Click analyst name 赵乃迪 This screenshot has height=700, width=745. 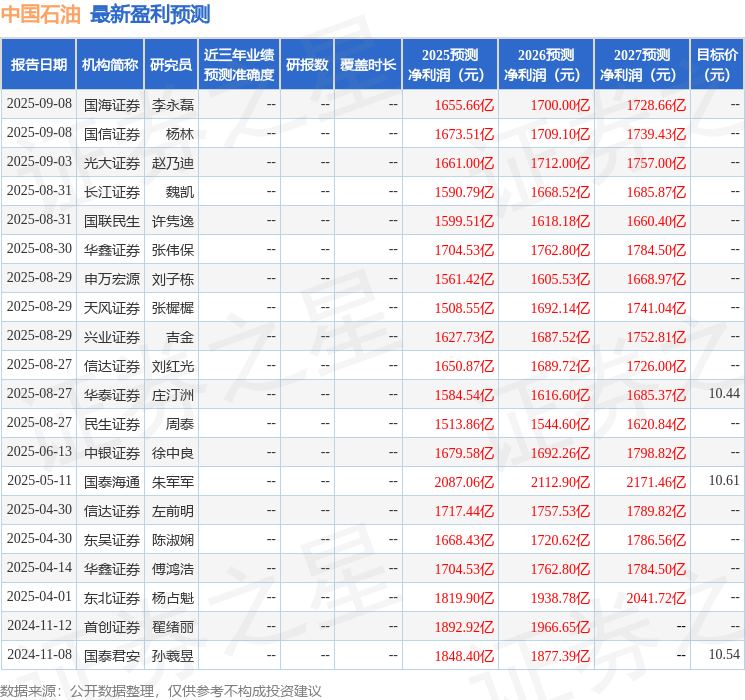[x=172, y=162]
